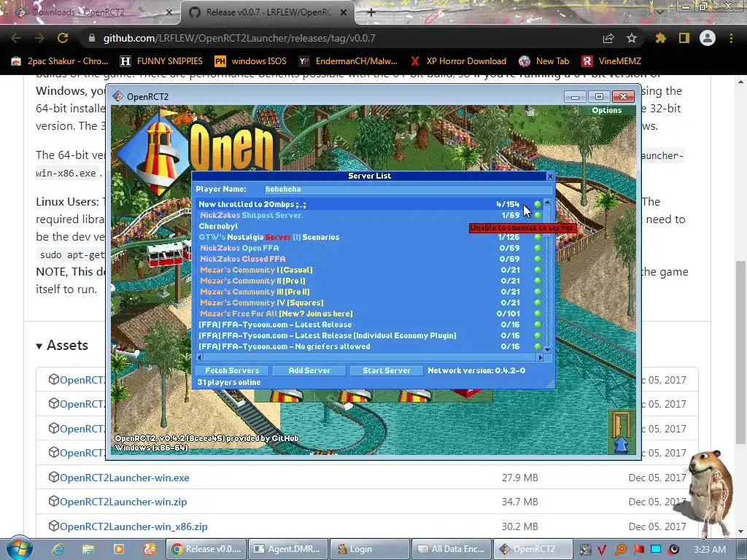Open EndermanCH/Malw... bookmark
The width and height of the screenshot is (747, 560).
348,61
